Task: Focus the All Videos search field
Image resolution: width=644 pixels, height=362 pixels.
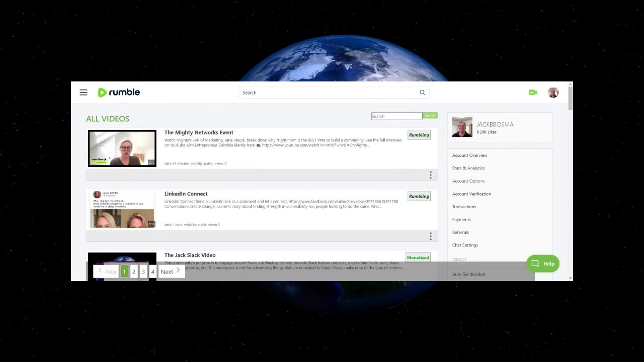Action: click(396, 116)
